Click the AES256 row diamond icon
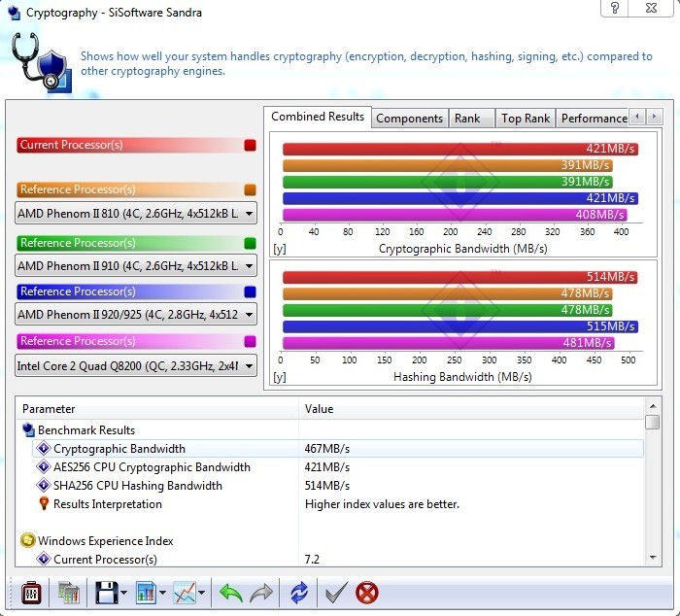Image resolution: width=680 pixels, height=616 pixels. (44, 466)
